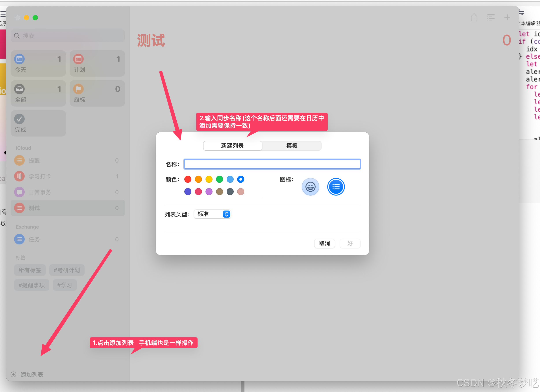Pick the brown color radio swatch
This screenshot has height=392, width=540.
coord(219,192)
